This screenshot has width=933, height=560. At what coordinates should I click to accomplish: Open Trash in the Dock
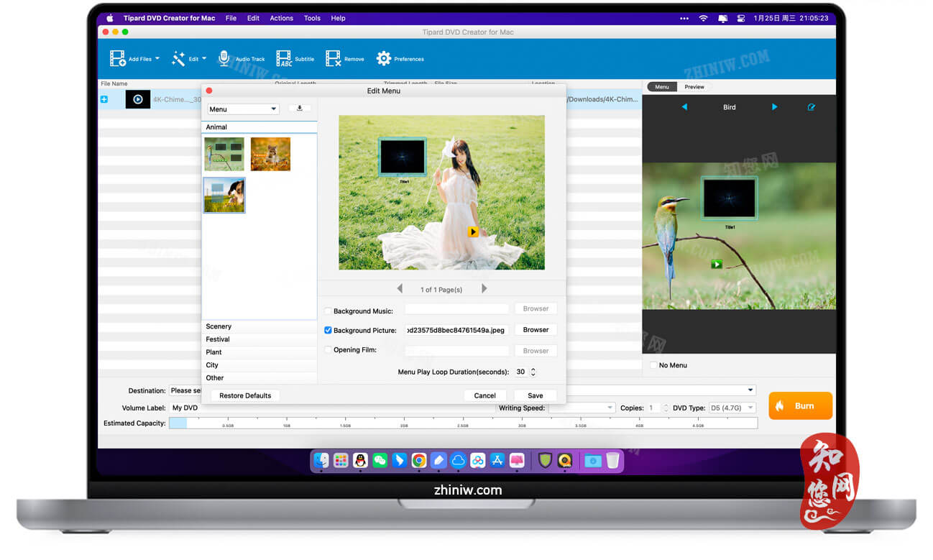click(x=612, y=461)
